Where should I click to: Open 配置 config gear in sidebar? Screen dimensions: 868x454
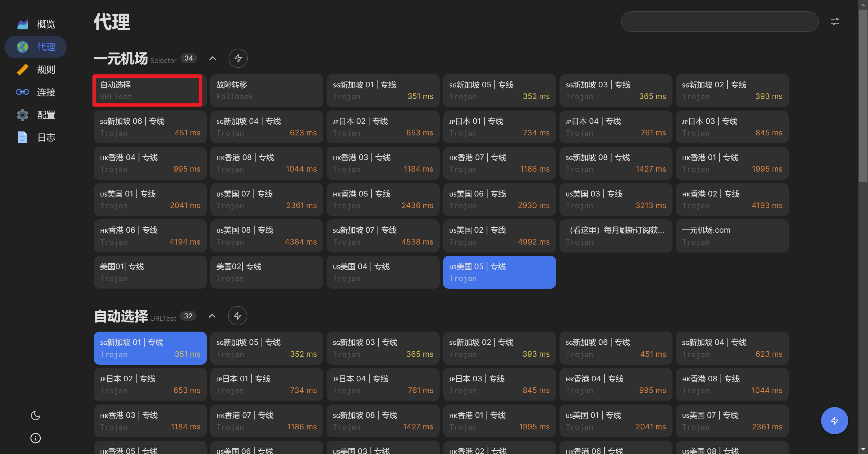23,115
